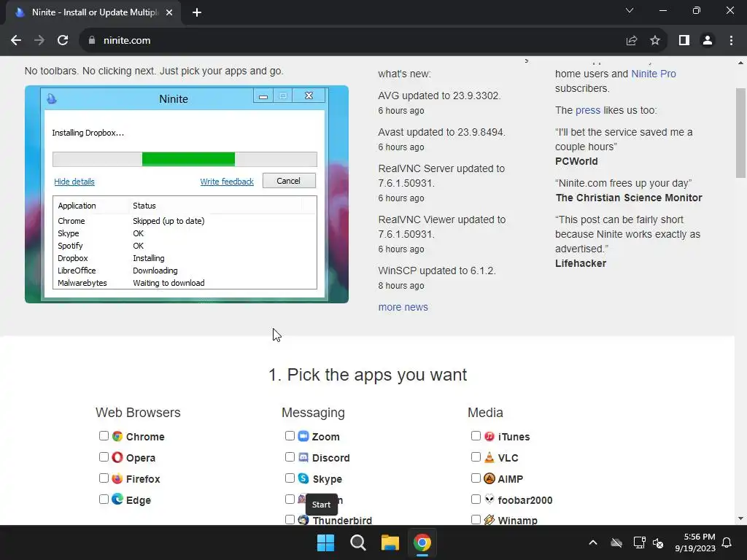747x560 pixels.
Task: Bookmark this page with the star icon
Action: point(655,41)
